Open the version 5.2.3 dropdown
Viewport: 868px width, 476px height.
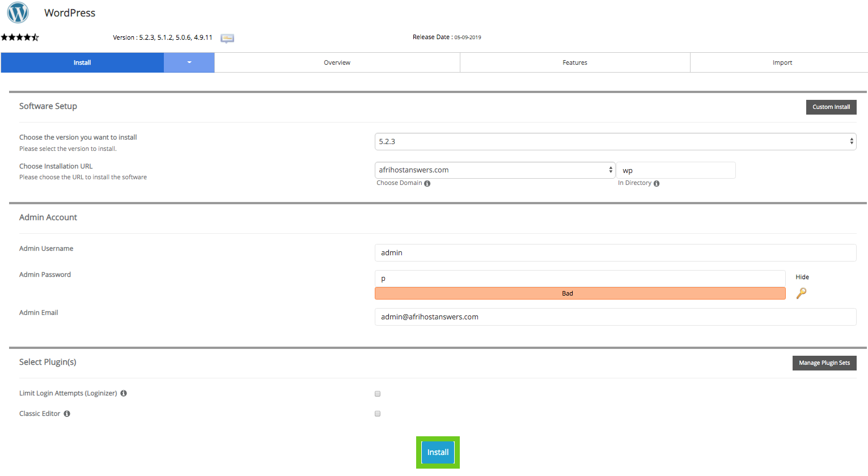click(x=615, y=142)
